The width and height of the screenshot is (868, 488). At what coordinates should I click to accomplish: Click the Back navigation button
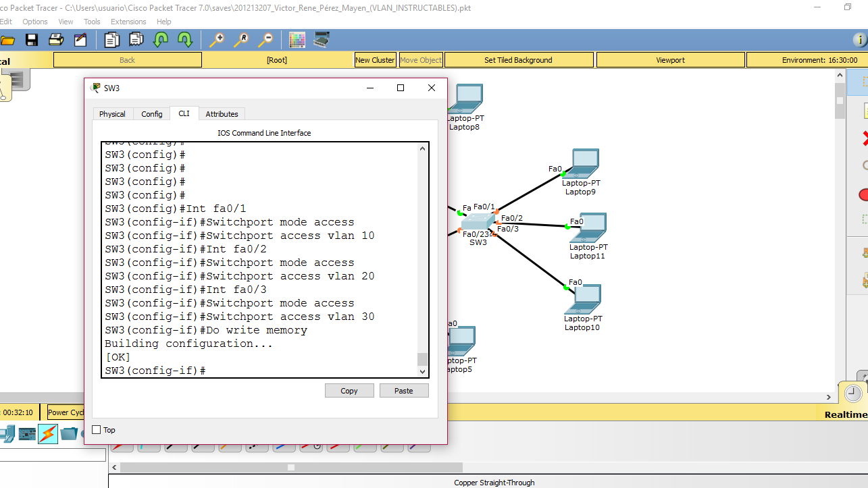pyautogui.click(x=127, y=60)
